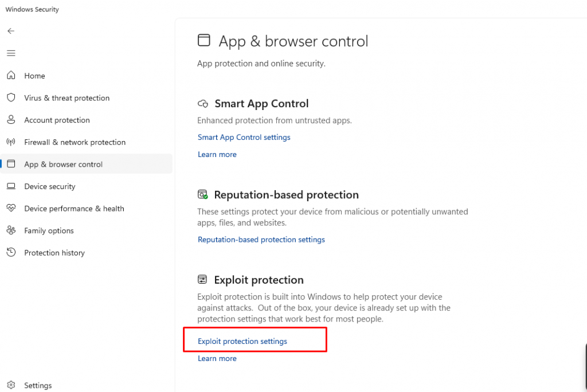The width and height of the screenshot is (587, 392).
Task: Click the Virus & threat protection shield icon
Action: pos(11,98)
